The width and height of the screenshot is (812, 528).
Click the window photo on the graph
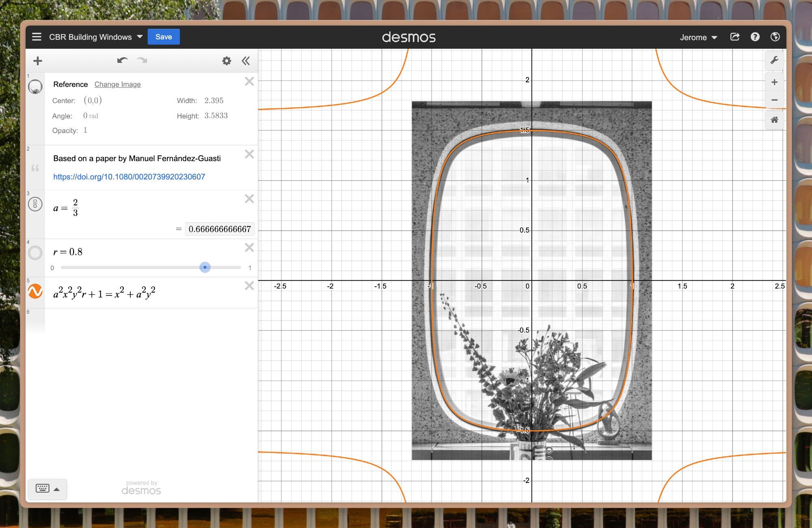point(531,280)
